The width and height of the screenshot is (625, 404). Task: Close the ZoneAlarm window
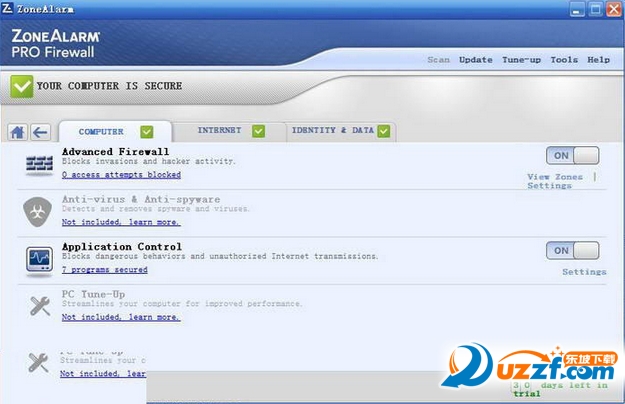614,9
